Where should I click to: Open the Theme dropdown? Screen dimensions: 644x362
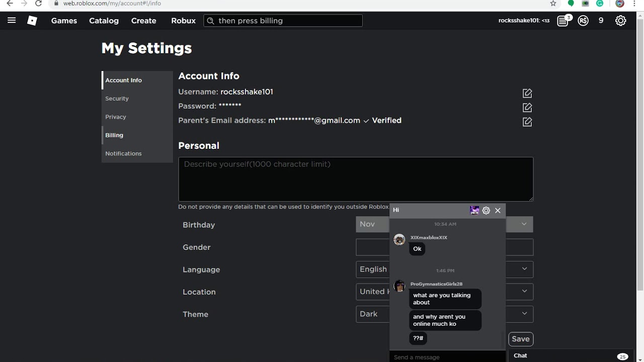[444, 314]
